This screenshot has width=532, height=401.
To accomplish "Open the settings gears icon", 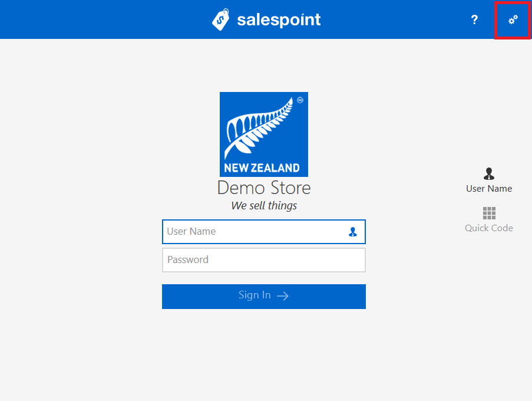I will point(513,19).
